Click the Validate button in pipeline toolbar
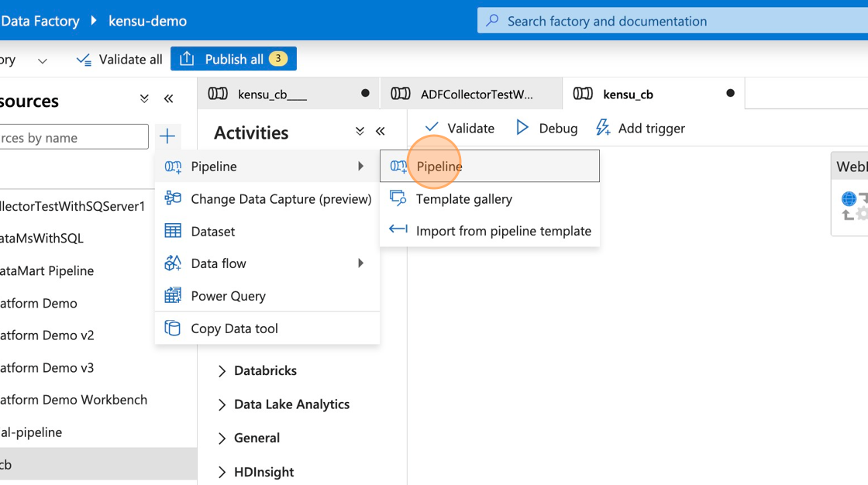The image size is (868, 485). pyautogui.click(x=460, y=128)
